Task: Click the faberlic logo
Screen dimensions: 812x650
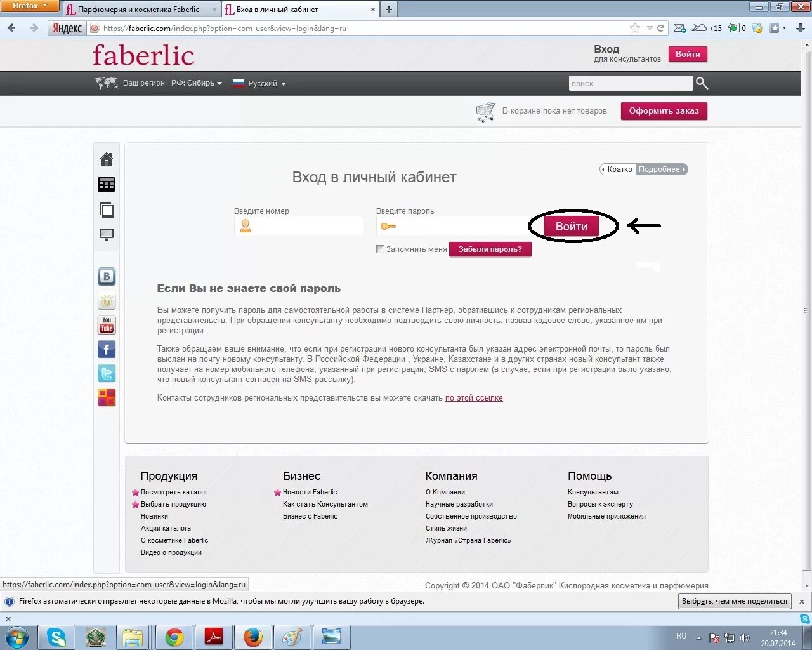Action: [x=143, y=55]
